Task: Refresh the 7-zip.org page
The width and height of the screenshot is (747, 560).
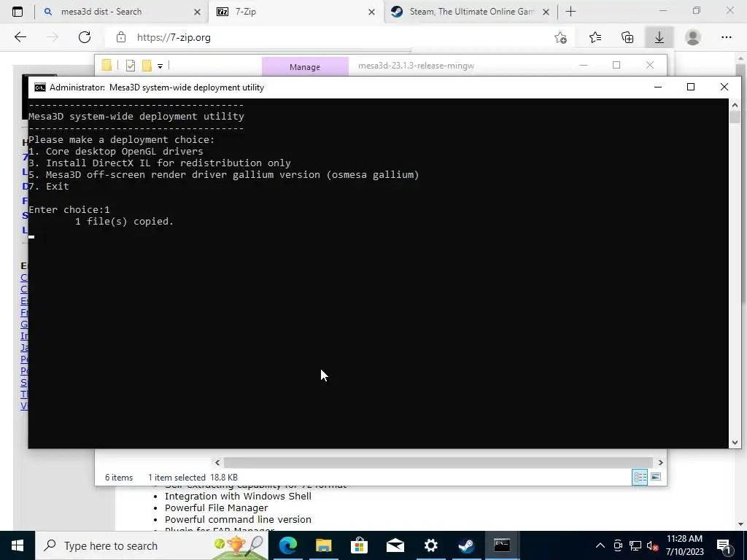Action: 85,37
